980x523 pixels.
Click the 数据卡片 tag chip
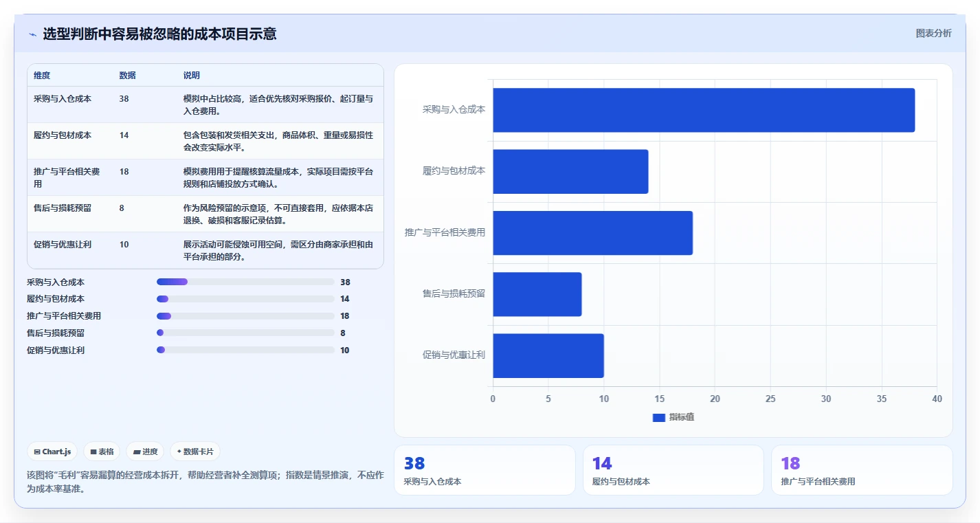tap(195, 452)
